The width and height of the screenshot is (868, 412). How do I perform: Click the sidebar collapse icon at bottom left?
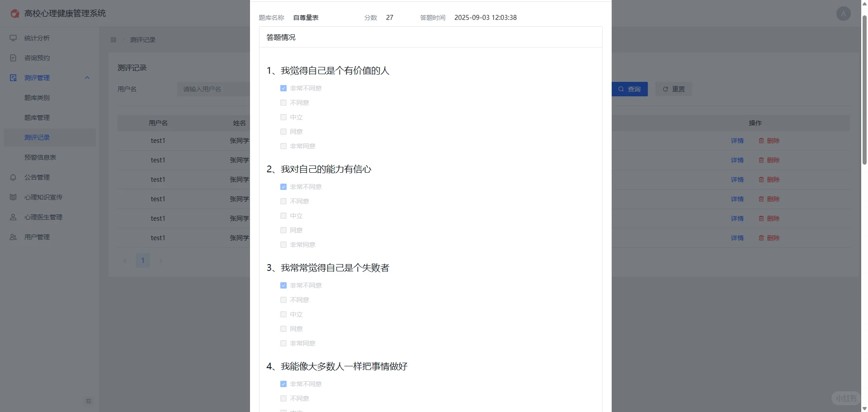click(89, 401)
